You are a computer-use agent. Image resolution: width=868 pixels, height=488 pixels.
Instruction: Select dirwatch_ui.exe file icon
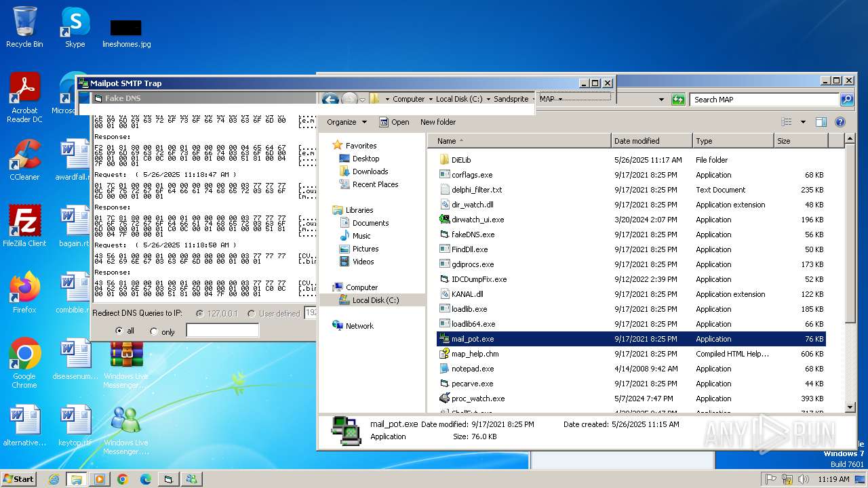click(445, 220)
